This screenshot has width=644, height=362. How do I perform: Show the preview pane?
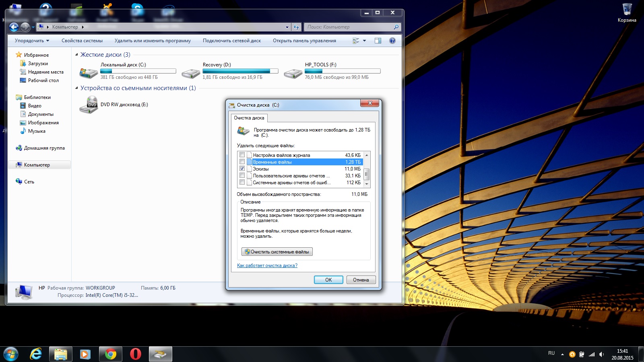(x=378, y=41)
